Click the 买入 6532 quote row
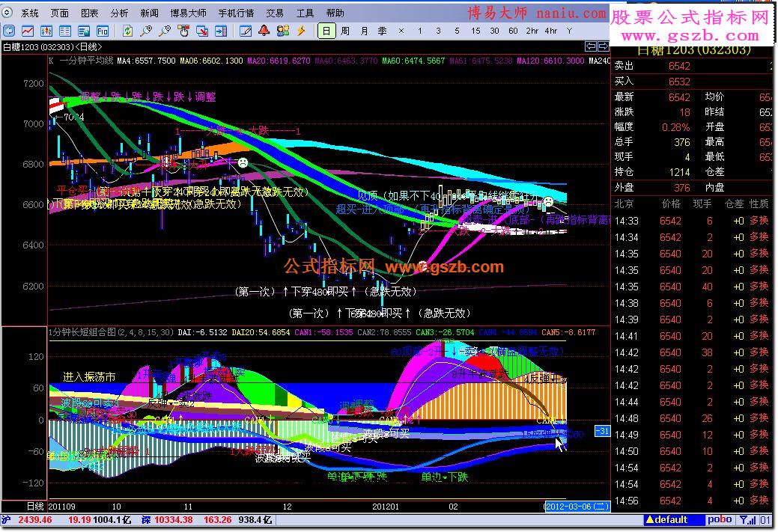The image size is (778, 532). point(692,82)
